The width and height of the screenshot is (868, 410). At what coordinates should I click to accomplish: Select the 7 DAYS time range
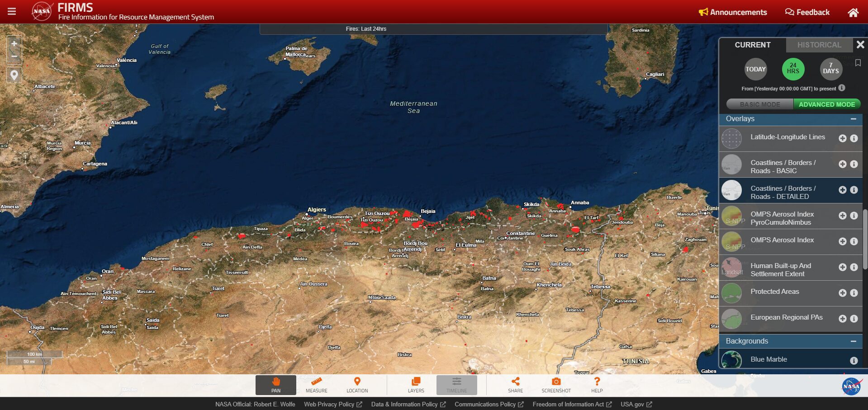coord(830,69)
